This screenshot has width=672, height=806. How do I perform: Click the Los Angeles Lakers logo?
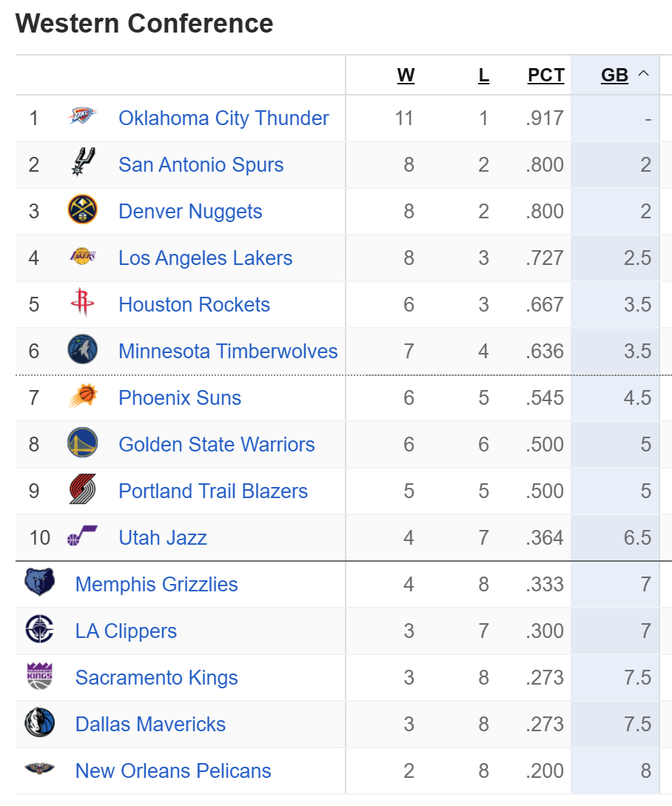(82, 257)
